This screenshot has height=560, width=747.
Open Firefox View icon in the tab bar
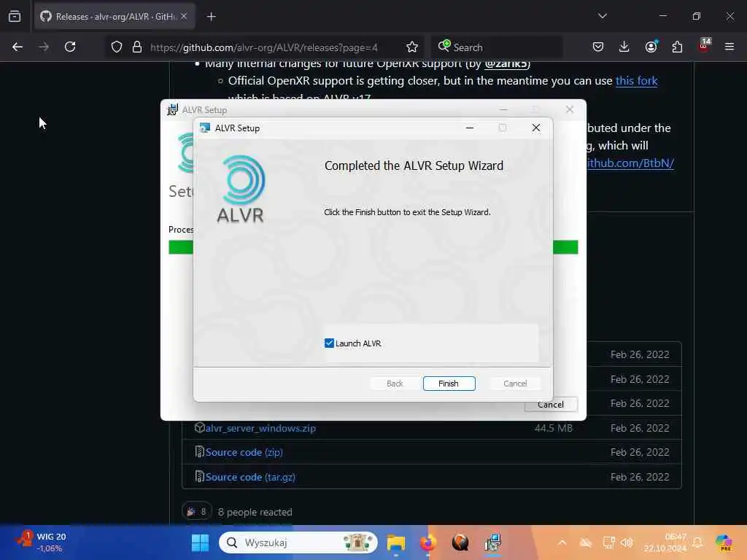tap(15, 17)
